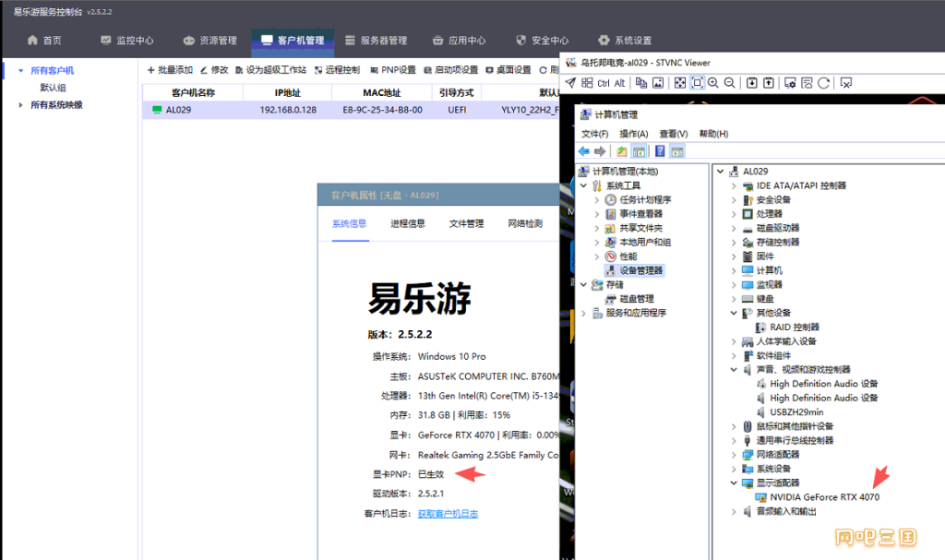The width and height of the screenshot is (945, 560).
Task: Click the send/paper-plane icon in STVNC Viewer toolbar
Action: click(570, 83)
